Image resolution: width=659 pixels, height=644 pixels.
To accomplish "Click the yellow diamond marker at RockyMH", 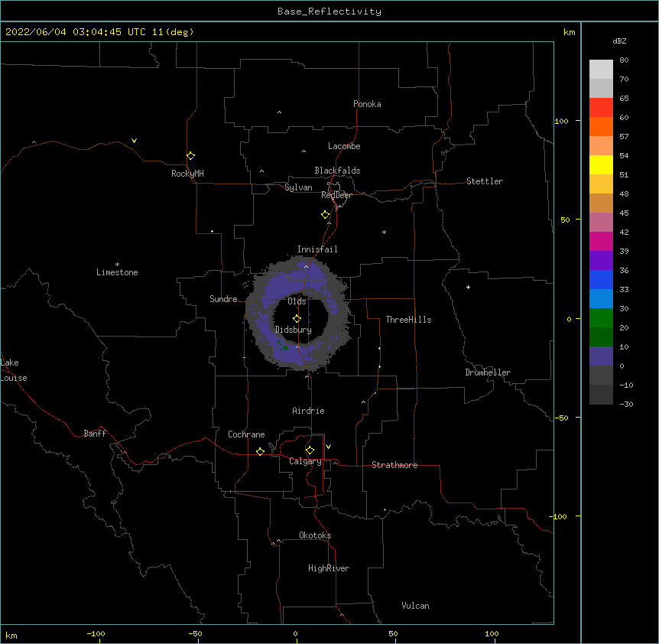I will (x=190, y=156).
